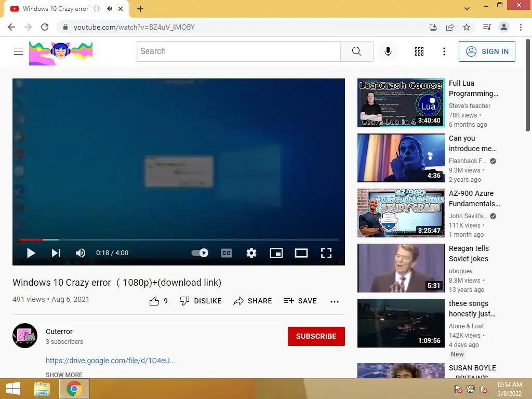This screenshot has width=532, height=399.
Task: Open video player settings gear
Action: [x=251, y=253]
